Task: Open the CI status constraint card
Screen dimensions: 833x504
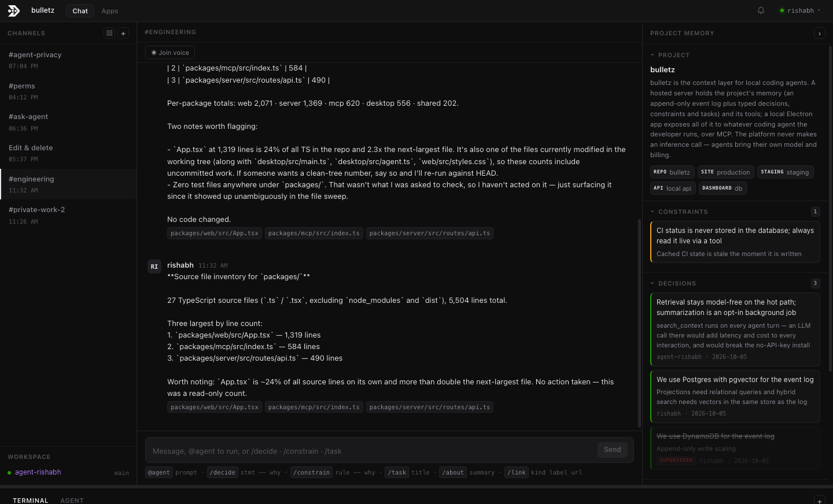Action: coord(735,242)
